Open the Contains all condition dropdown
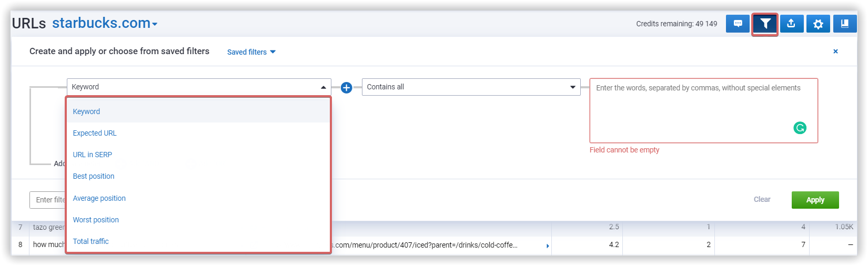This screenshot has width=868, height=266. click(471, 87)
